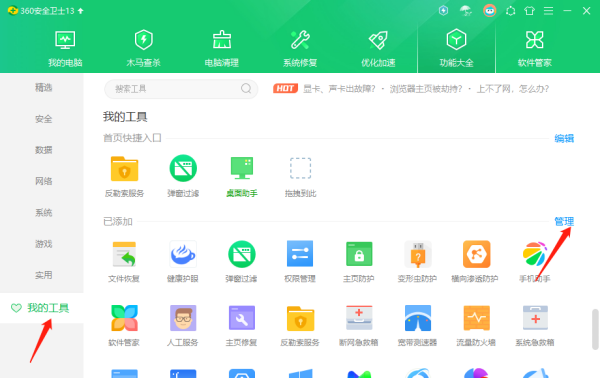Click the puzzle-piece icon beside the avatar
The image size is (600, 378).
(510, 11)
